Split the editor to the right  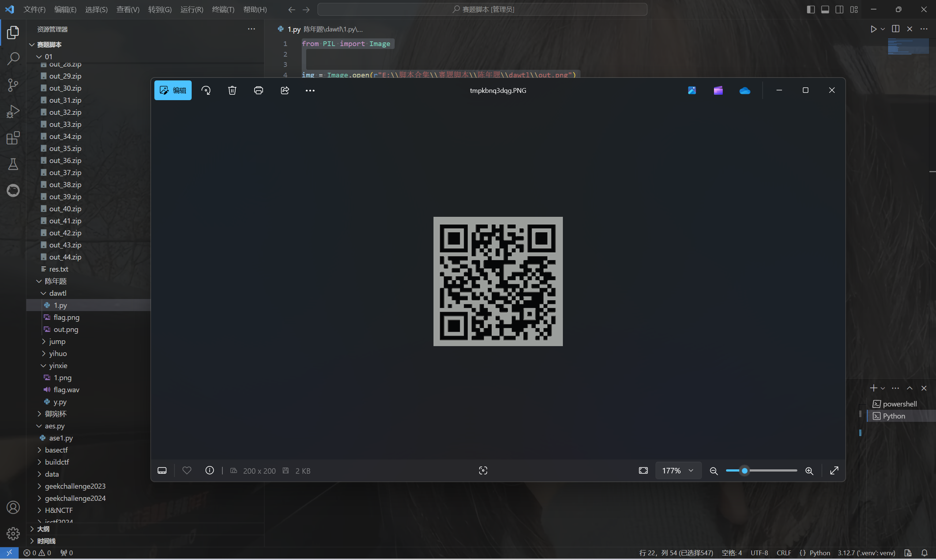point(895,29)
